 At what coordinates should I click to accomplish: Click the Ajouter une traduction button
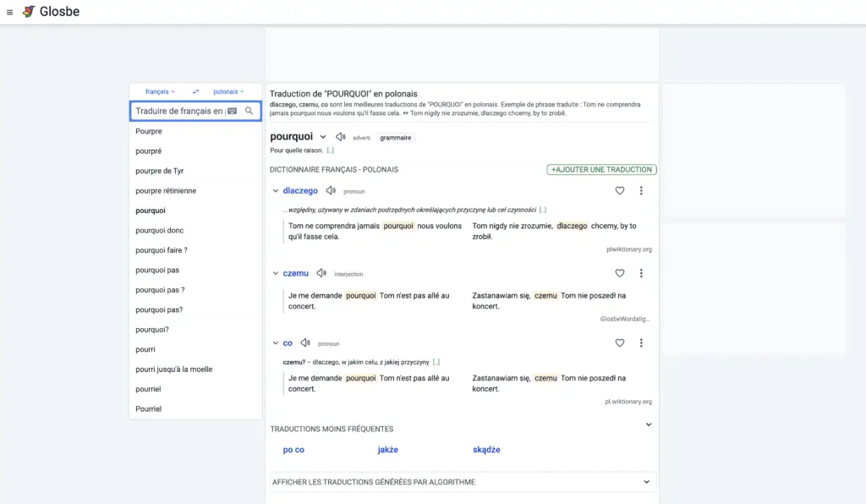[x=601, y=169]
